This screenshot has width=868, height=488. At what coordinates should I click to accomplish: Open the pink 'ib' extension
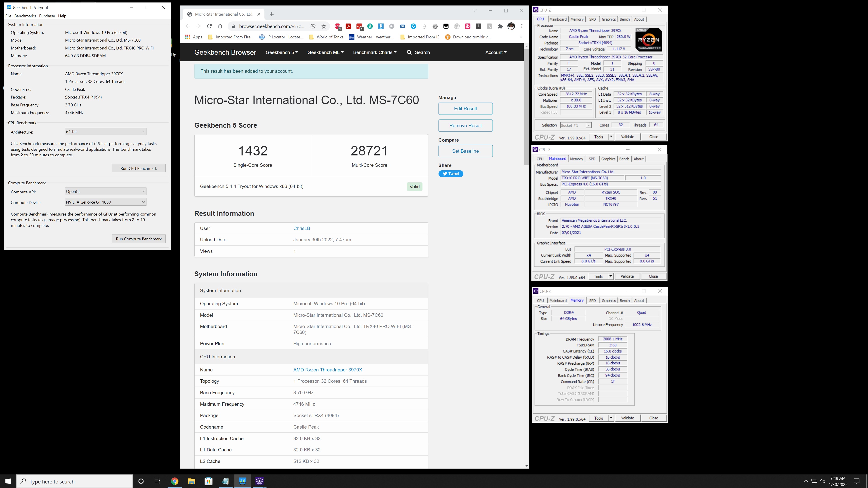(468, 26)
